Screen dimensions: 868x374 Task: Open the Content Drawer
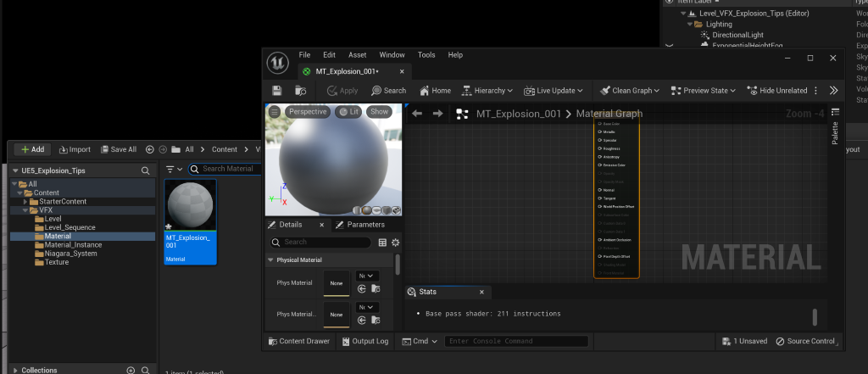[299, 341]
